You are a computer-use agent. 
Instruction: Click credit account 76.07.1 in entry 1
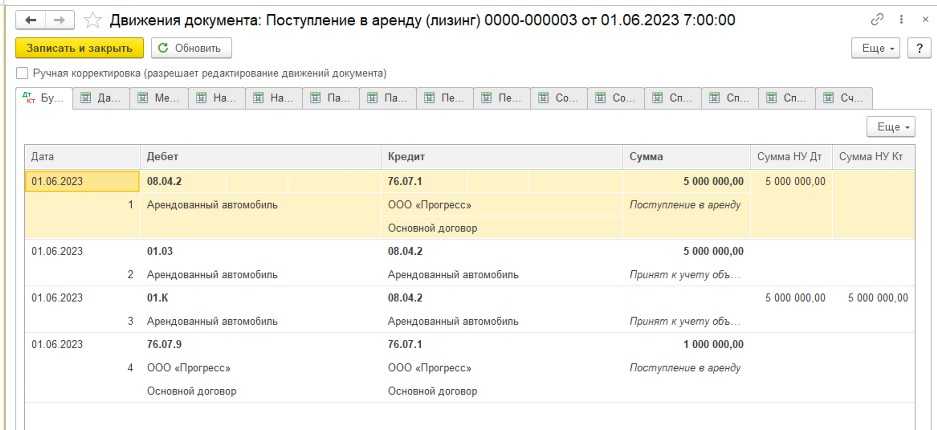pyautogui.click(x=405, y=181)
